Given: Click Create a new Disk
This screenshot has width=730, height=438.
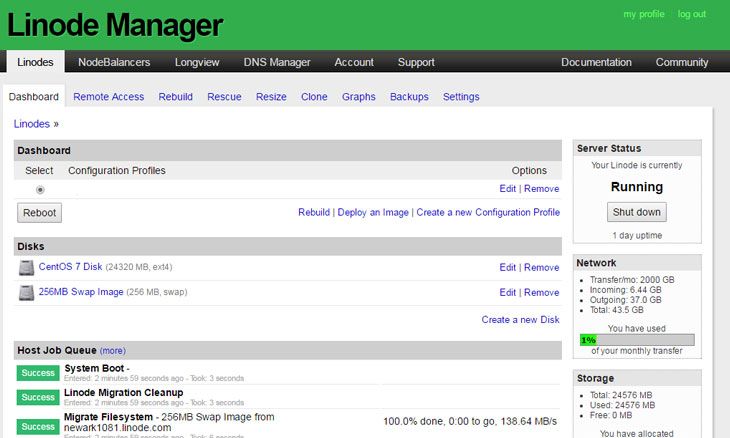Looking at the screenshot, I should coord(520,320).
